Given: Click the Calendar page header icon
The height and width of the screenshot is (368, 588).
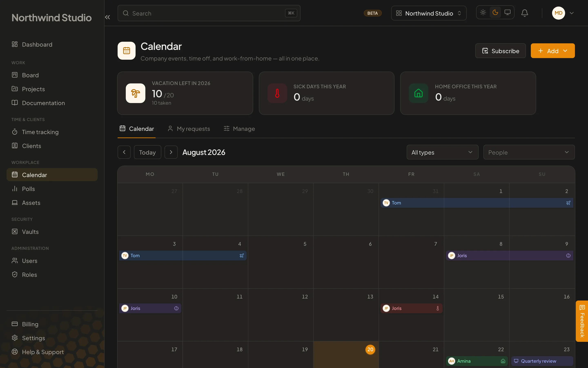Looking at the screenshot, I should (x=127, y=51).
